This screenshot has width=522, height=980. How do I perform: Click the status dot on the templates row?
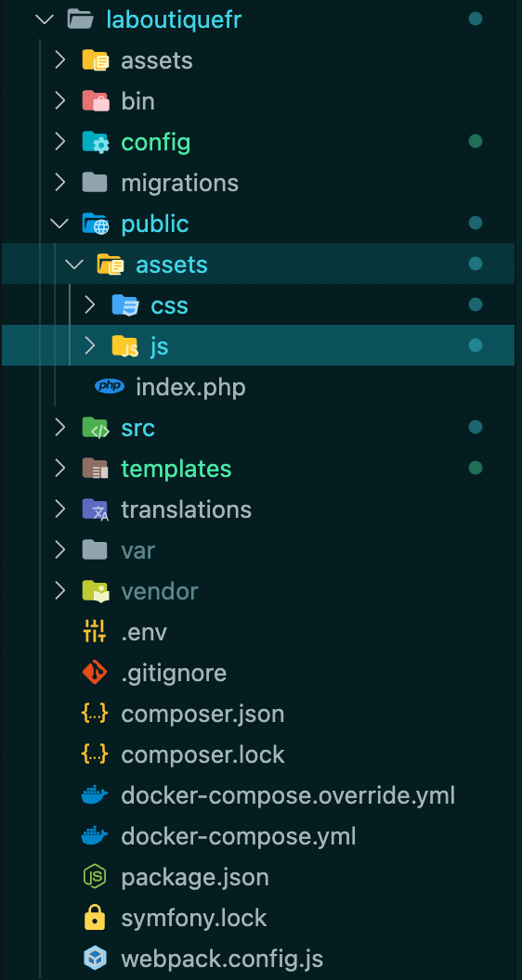[476, 468]
